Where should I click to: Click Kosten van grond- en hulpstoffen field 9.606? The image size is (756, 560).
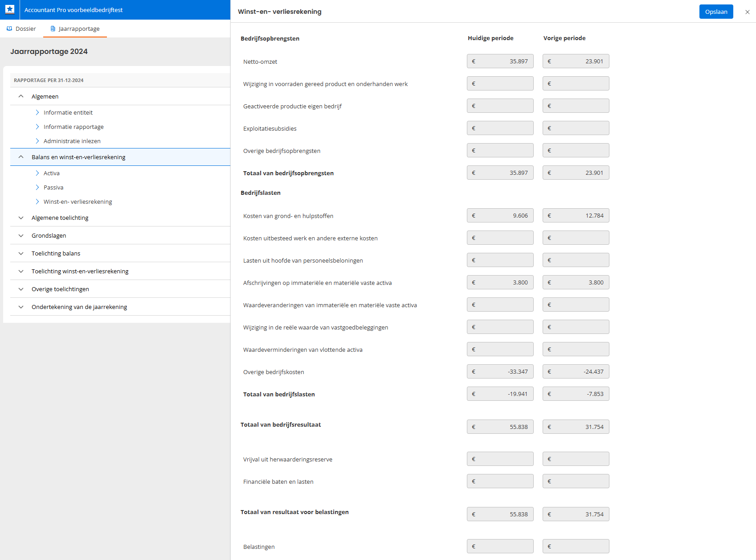500,215
